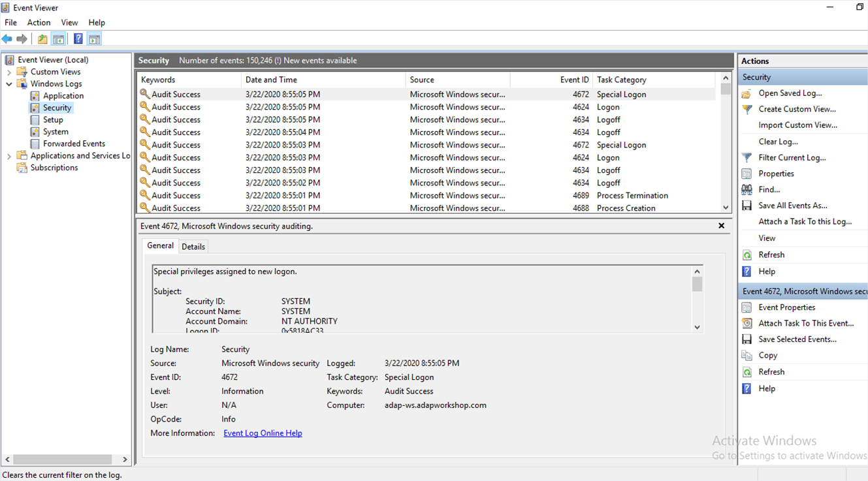Choose Import Custom View action
The width and height of the screenshot is (868, 481).
point(797,125)
